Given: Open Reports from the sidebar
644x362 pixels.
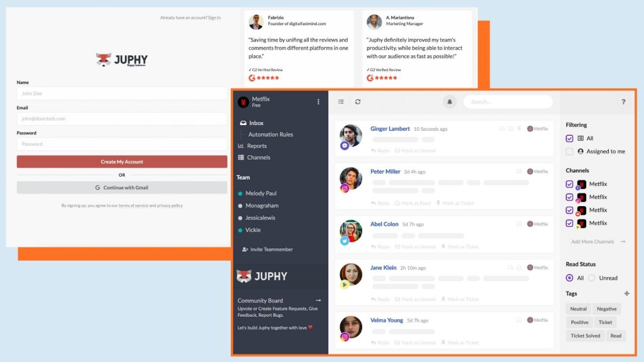Looking at the screenshot, I should 252,146.
